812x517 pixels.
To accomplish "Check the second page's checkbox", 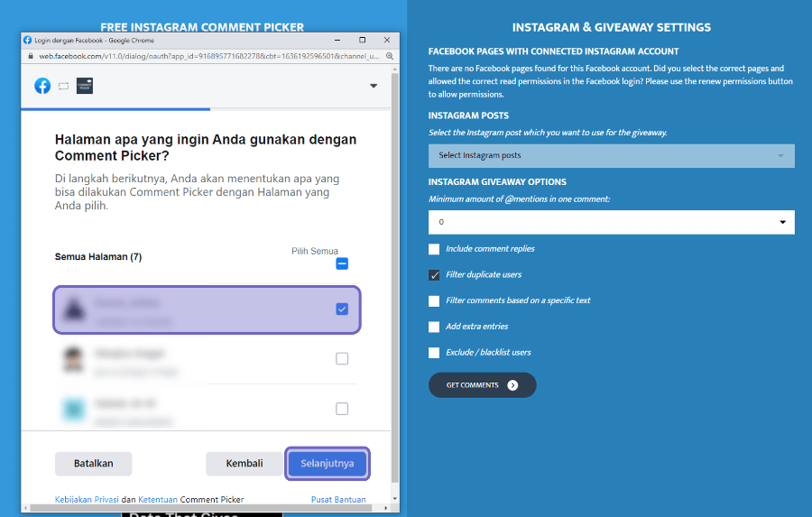I will tap(342, 358).
